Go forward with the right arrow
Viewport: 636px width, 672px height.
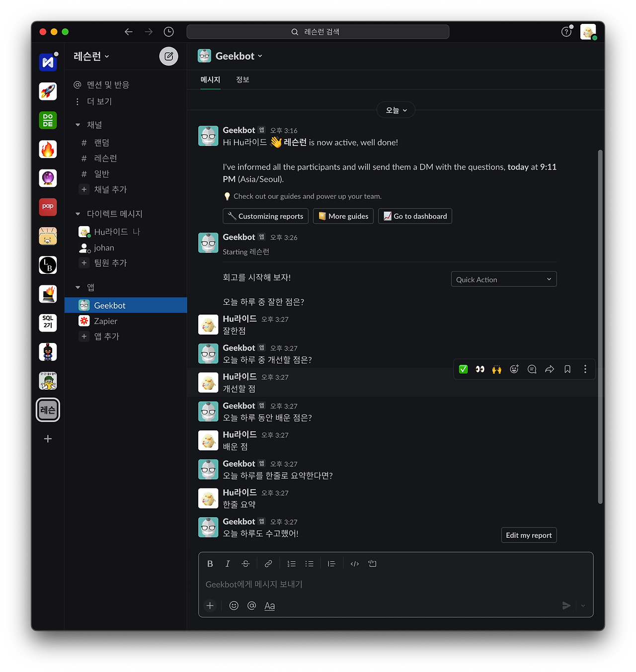click(x=149, y=32)
